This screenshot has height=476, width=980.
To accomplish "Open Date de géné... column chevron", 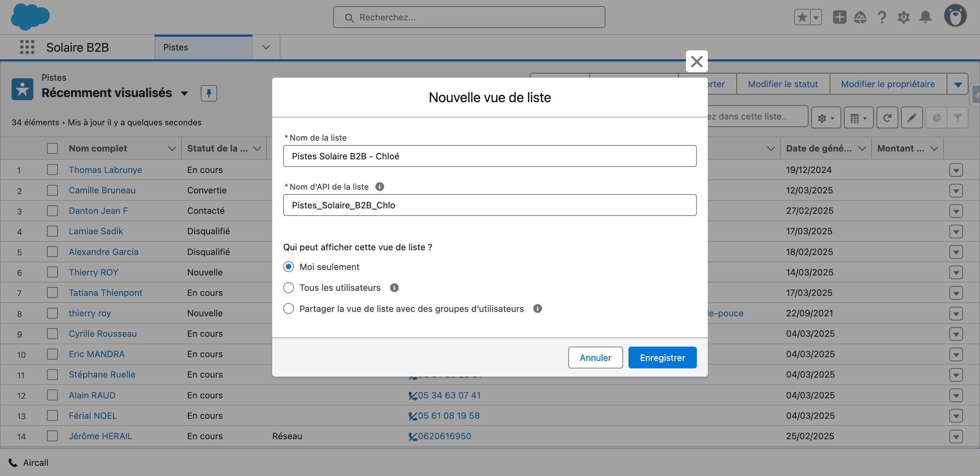I will (x=862, y=148).
